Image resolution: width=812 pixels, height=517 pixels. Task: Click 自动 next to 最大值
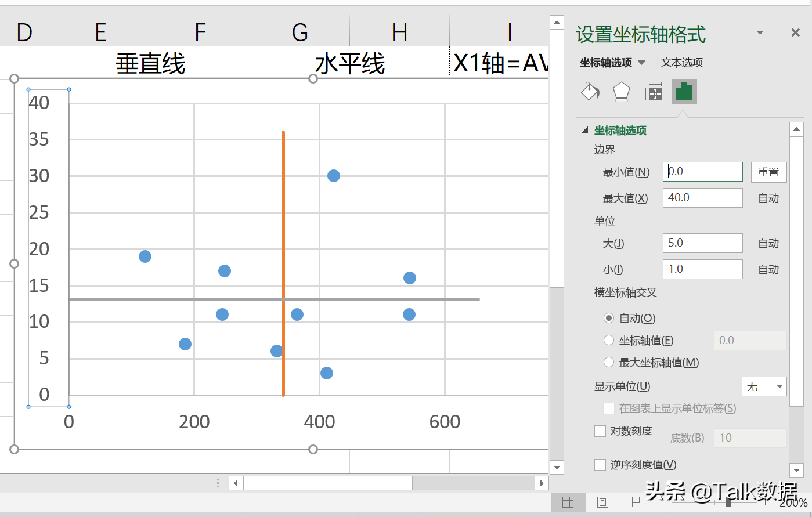coord(769,198)
